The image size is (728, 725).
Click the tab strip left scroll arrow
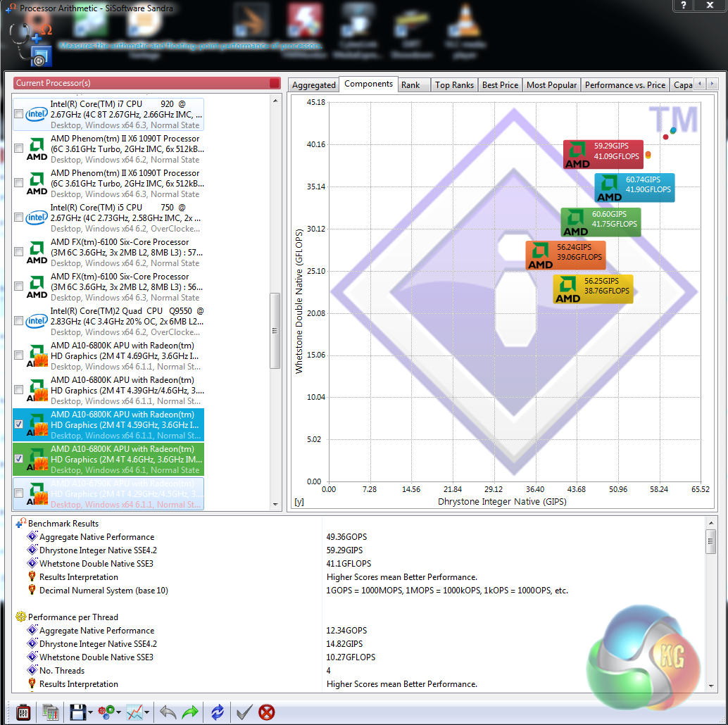(x=699, y=84)
